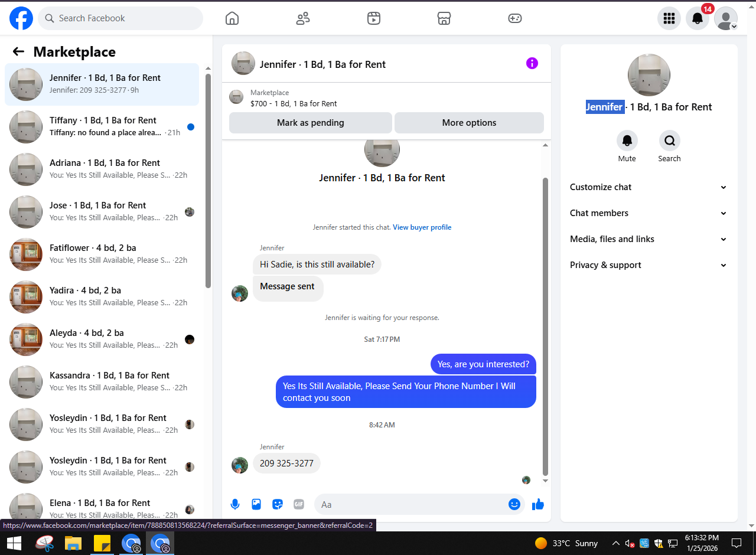756x555 pixels.
Task: Click the chat scrollbar up arrow
Action: (x=545, y=145)
